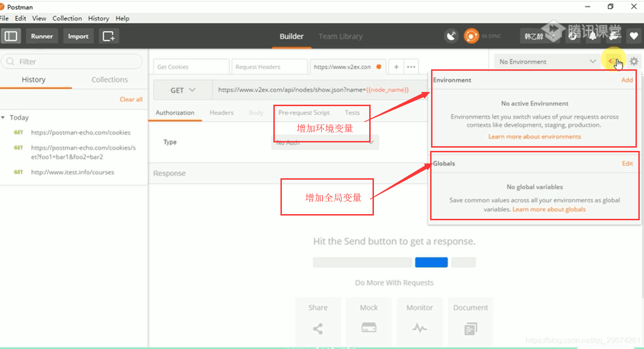This screenshot has width=644, height=349.
Task: Click the environment quick look eye icon
Action: [x=613, y=61]
